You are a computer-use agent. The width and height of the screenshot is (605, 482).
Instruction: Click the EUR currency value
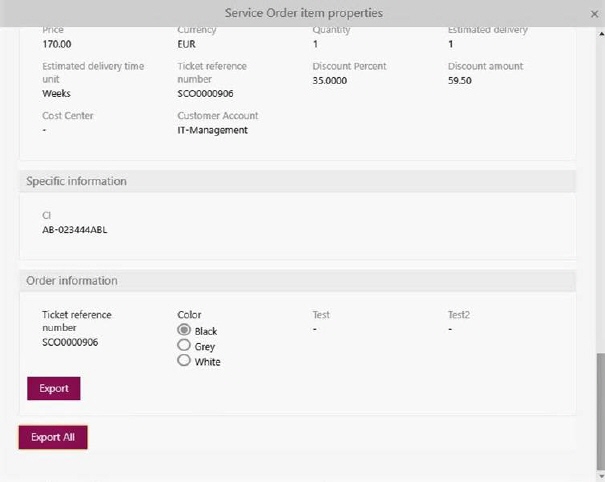(x=187, y=44)
